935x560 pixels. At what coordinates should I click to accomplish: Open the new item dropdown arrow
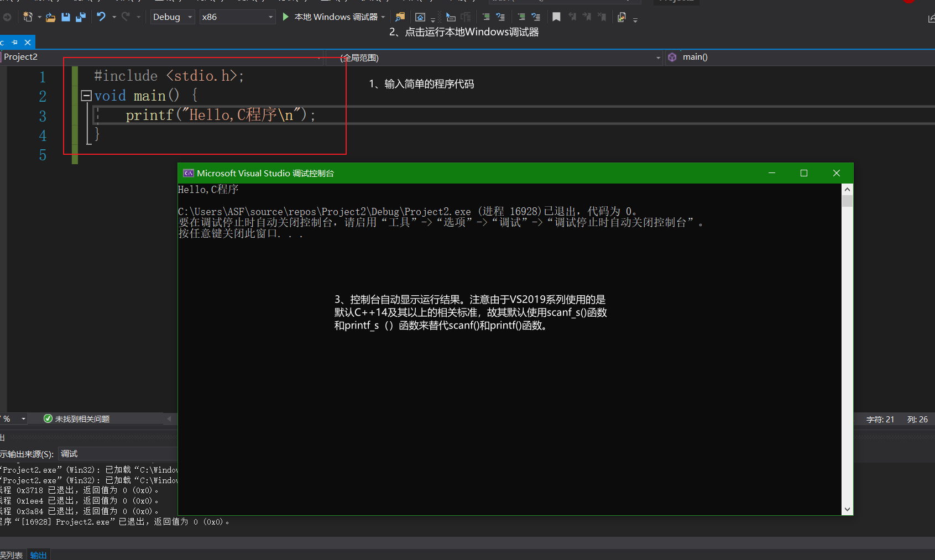point(39,17)
